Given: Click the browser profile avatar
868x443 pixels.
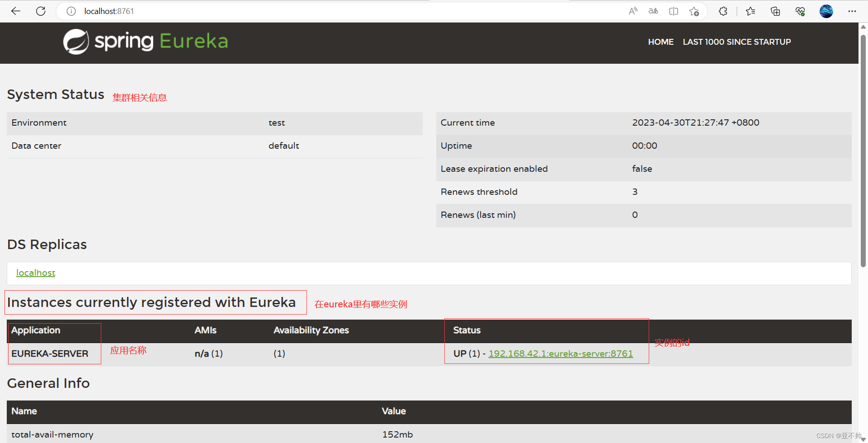Looking at the screenshot, I should 826,11.
